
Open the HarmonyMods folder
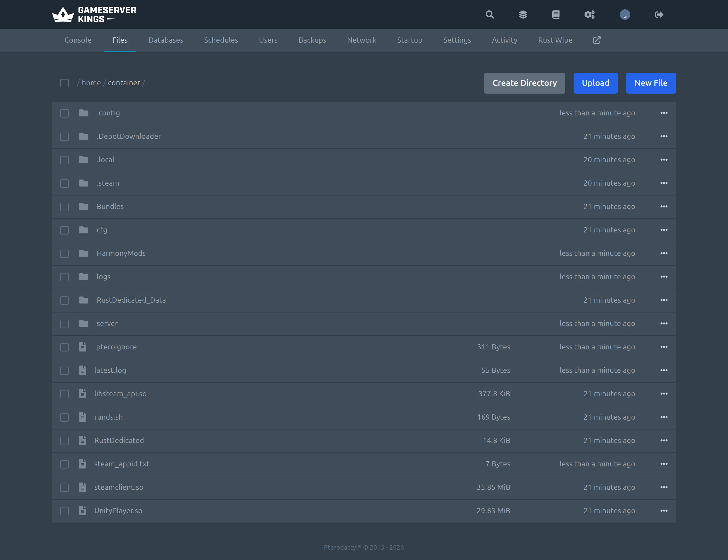click(121, 253)
